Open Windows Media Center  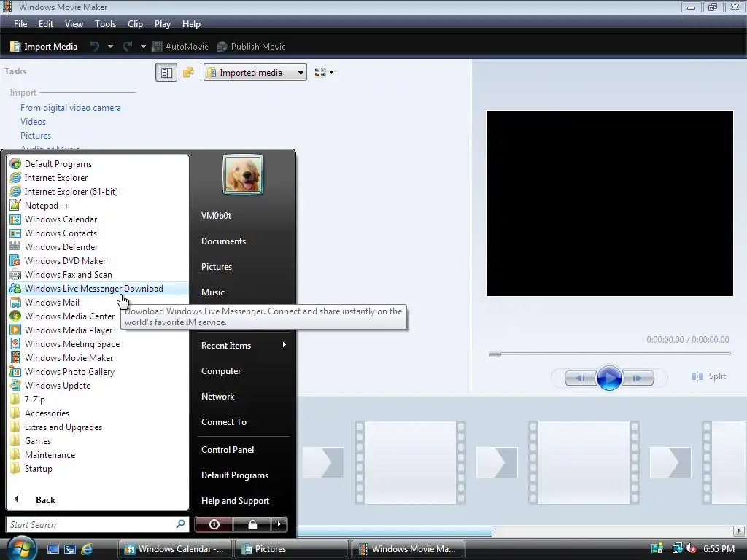click(98, 316)
